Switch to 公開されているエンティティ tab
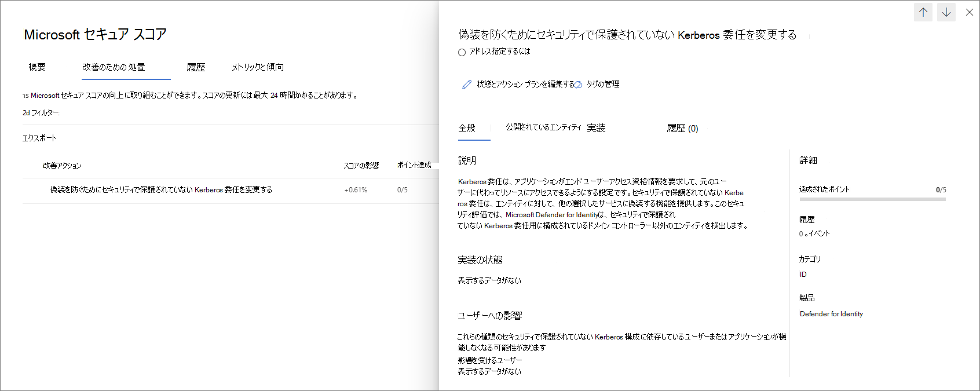This screenshot has width=980, height=391. [543, 127]
